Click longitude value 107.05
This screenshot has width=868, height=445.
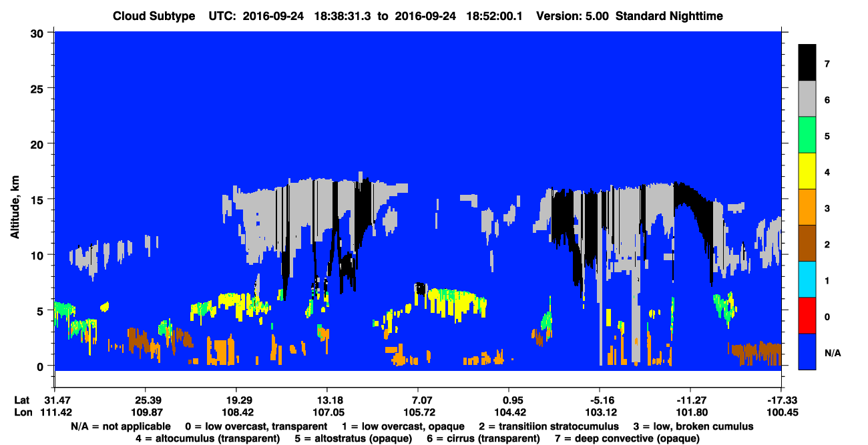327,412
